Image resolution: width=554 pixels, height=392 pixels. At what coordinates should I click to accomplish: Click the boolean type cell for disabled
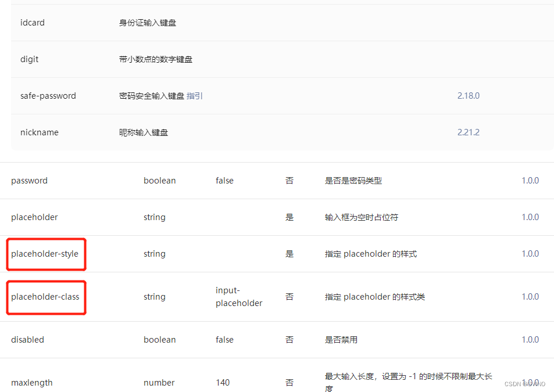click(x=159, y=339)
